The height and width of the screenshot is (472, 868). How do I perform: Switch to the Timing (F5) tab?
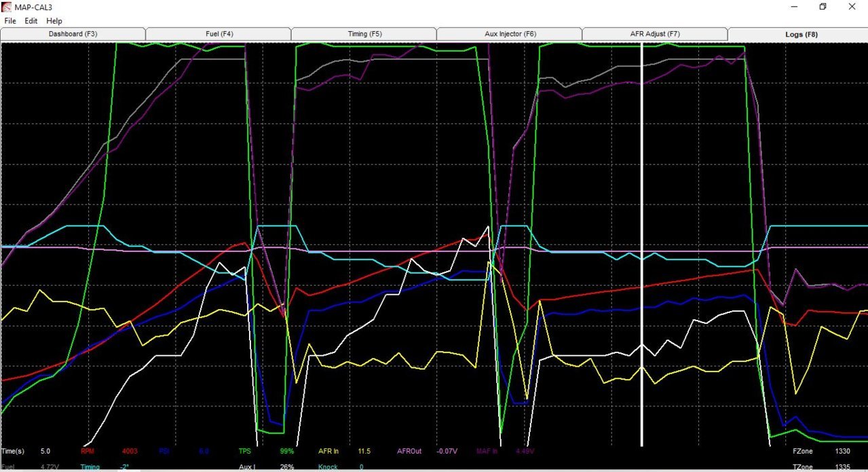364,34
